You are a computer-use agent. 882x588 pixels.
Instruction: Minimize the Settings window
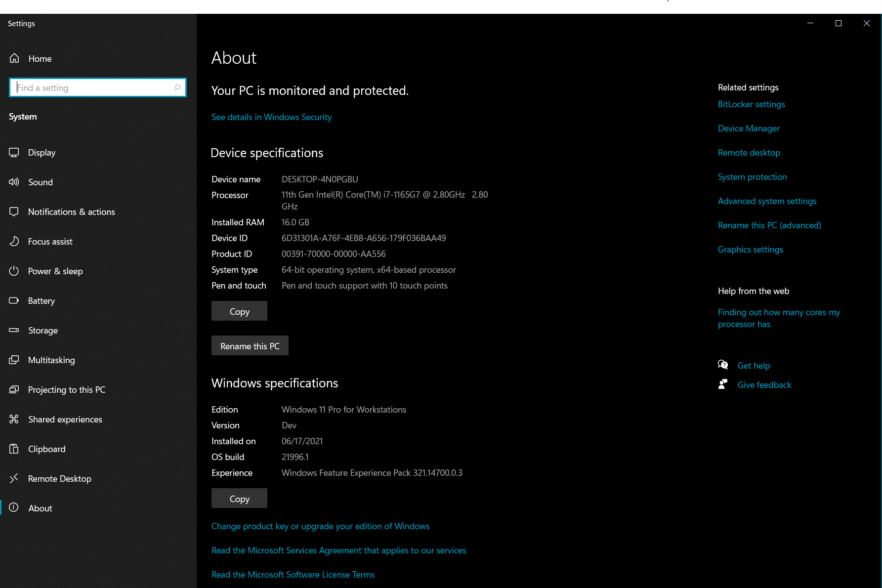tap(810, 23)
